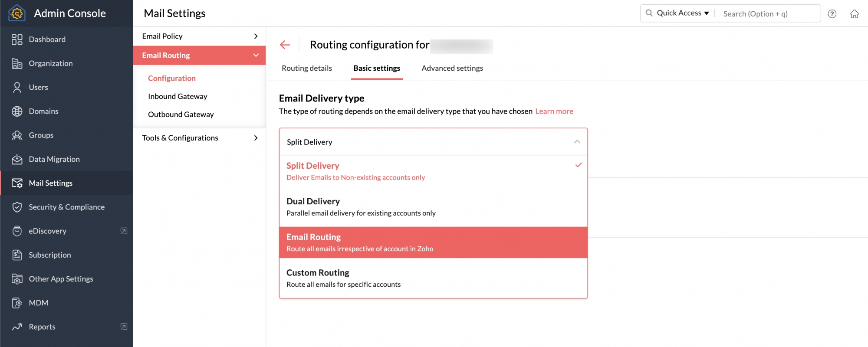Open the Learn more link
The image size is (868, 347).
click(554, 111)
